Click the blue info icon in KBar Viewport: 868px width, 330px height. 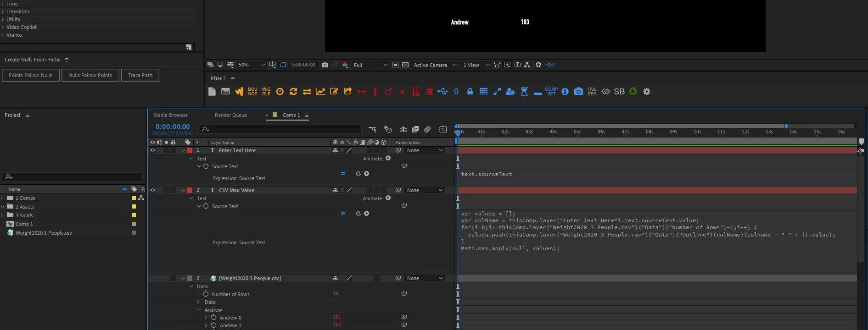click(565, 92)
